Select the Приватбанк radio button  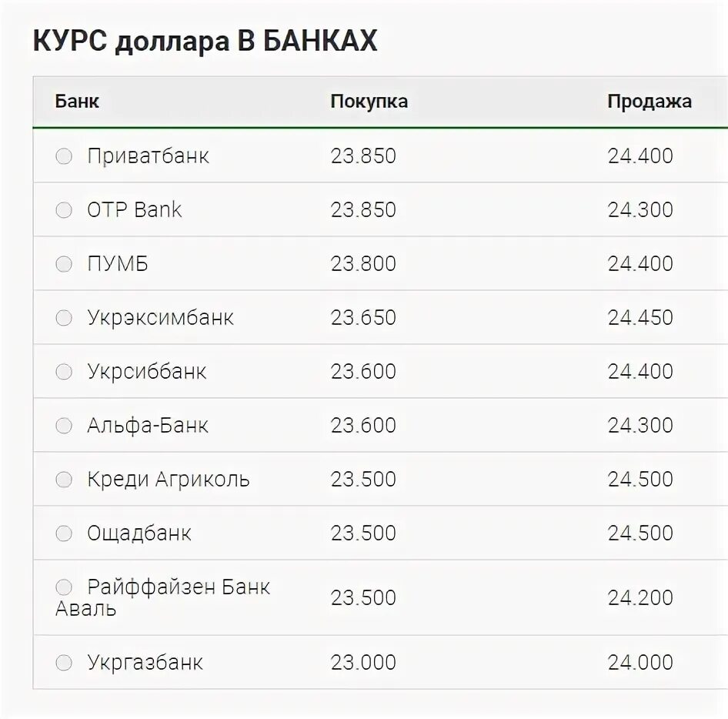64,156
